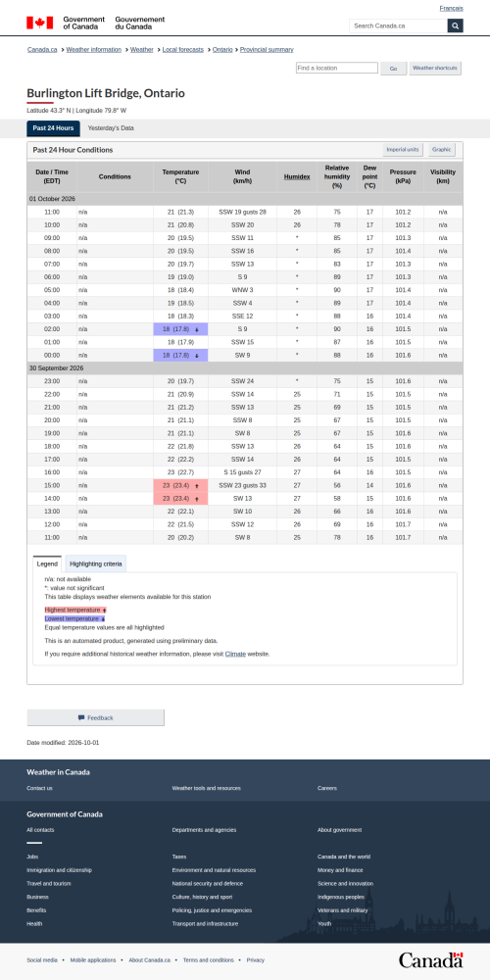Open Science and innovation link
This screenshot has width=490, height=980.
[346, 884]
